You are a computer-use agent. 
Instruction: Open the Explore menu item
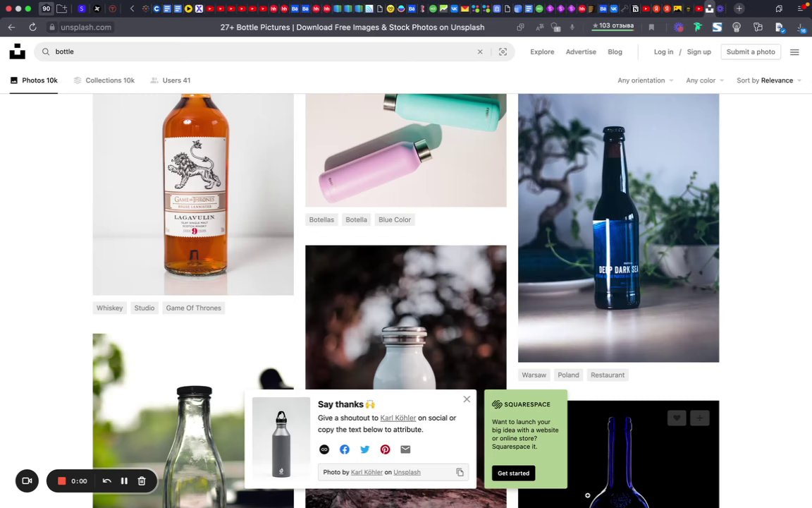541,52
